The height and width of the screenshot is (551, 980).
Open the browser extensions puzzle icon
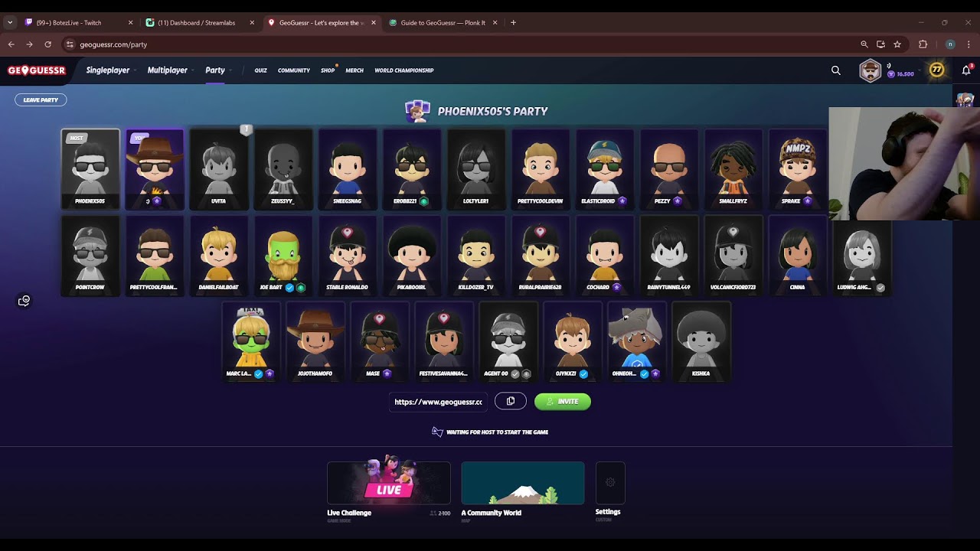923,44
